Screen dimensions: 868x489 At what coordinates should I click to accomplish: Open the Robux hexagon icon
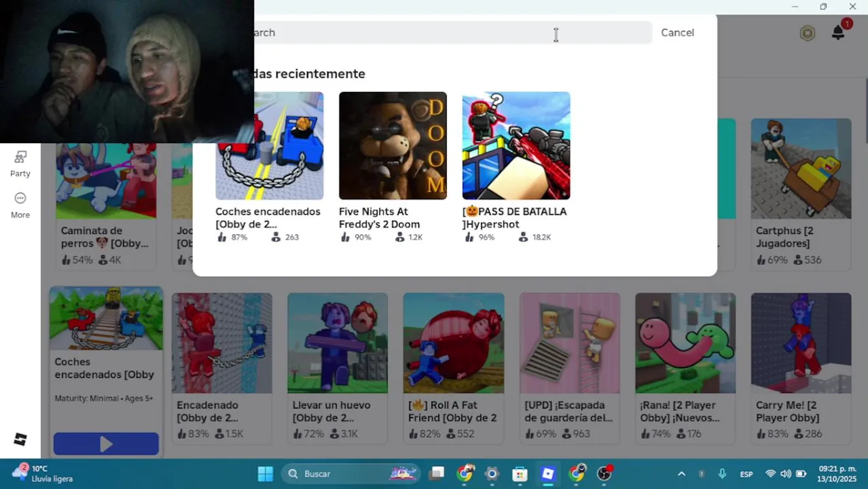[807, 33]
